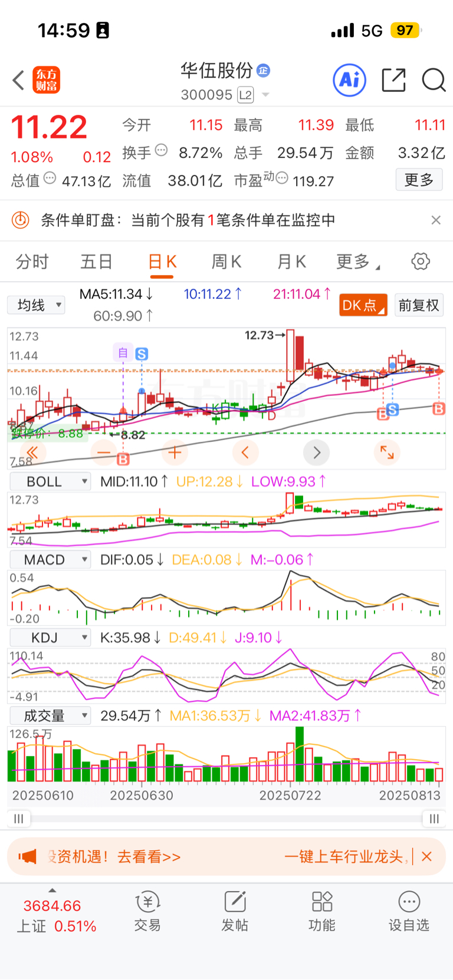Switch to the 月K tab

291,262
